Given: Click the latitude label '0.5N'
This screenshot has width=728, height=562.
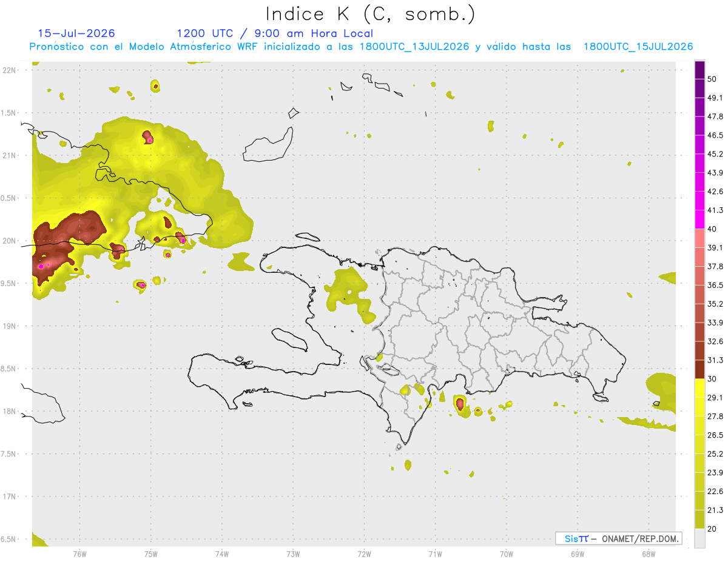Looking at the screenshot, I should pos(9,198).
